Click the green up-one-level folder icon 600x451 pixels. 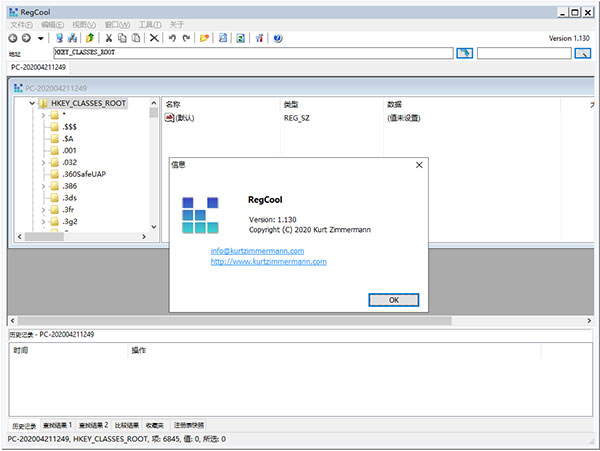coord(90,38)
